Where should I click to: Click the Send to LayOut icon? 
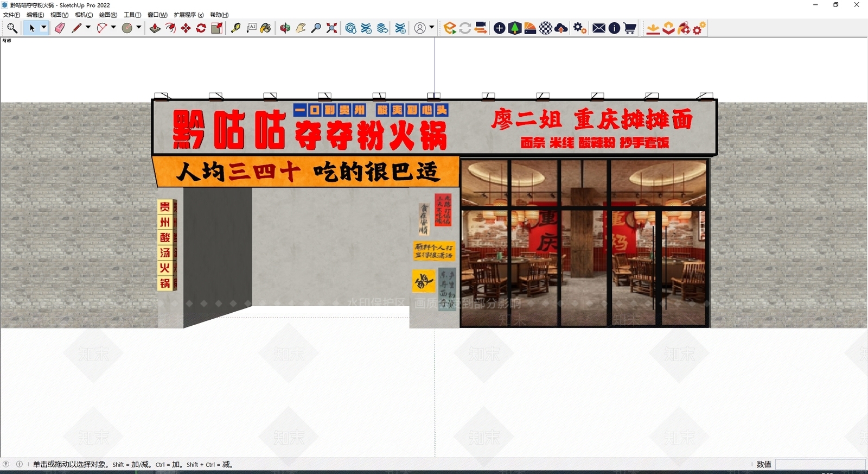click(382, 28)
